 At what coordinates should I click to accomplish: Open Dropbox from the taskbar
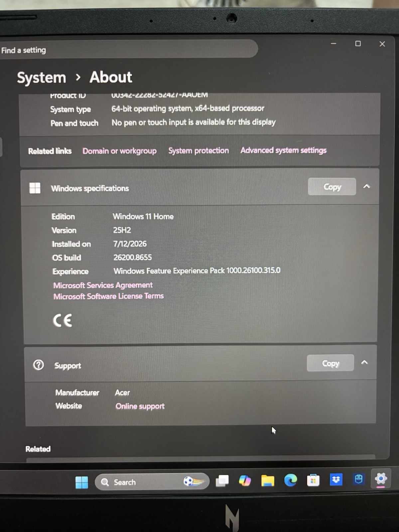click(336, 479)
